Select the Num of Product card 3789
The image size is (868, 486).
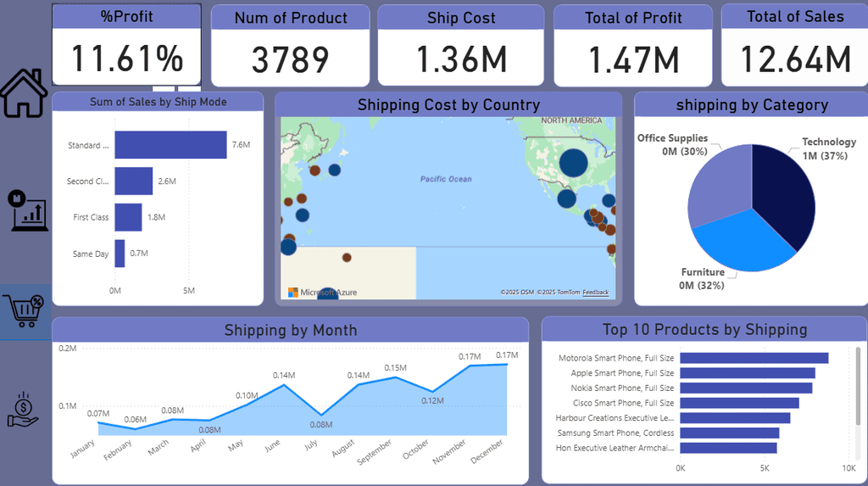point(290,46)
